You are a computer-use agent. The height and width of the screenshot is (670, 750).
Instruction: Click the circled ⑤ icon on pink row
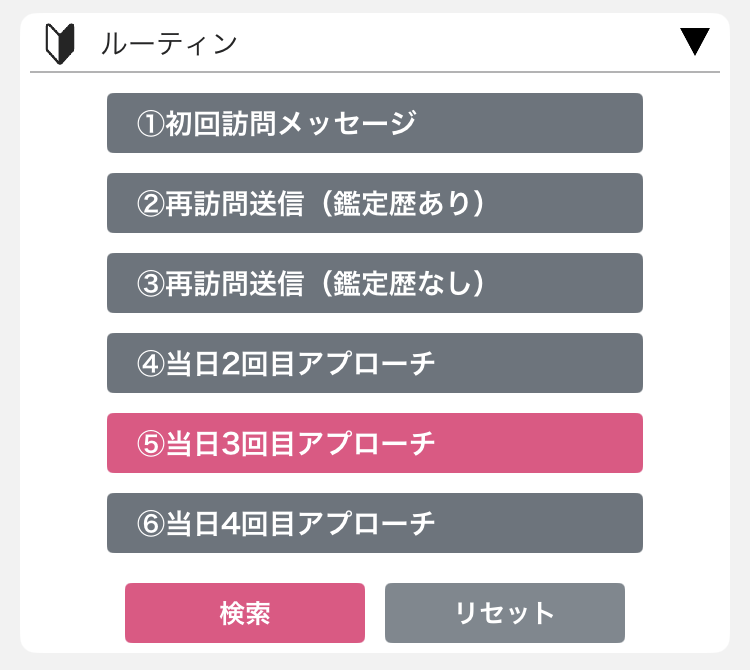coord(151,443)
